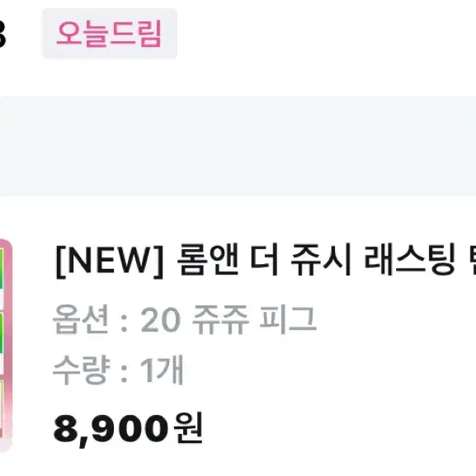Screen dimensions: 476x476
Task: Click the middle green block in thumbnail
Action: click(x=2, y=333)
